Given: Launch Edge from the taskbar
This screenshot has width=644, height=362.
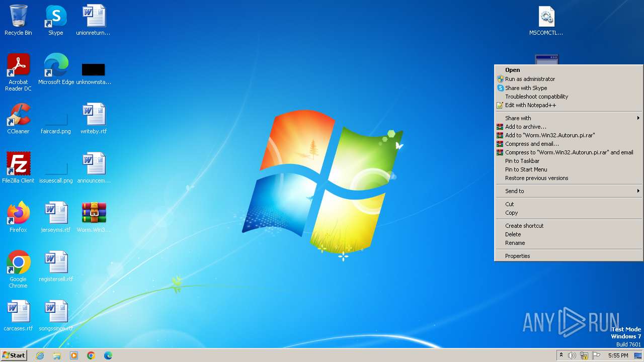Looking at the screenshot, I should 108,355.
